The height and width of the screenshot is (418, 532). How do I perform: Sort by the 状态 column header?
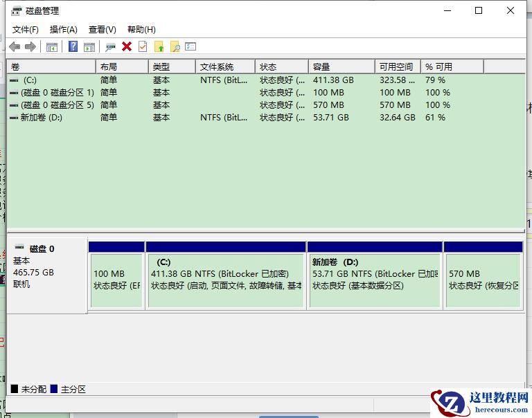click(283, 67)
